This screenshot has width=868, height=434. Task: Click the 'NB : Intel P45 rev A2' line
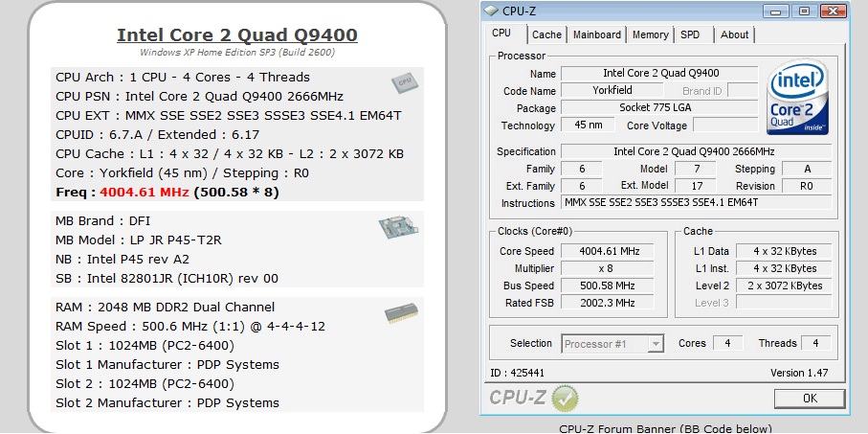coord(122,259)
